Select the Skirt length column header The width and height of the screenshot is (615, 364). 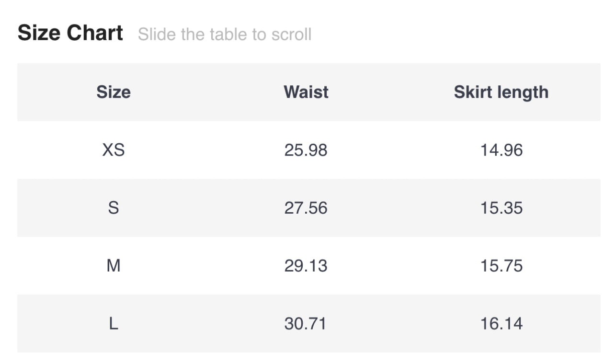[x=501, y=92]
